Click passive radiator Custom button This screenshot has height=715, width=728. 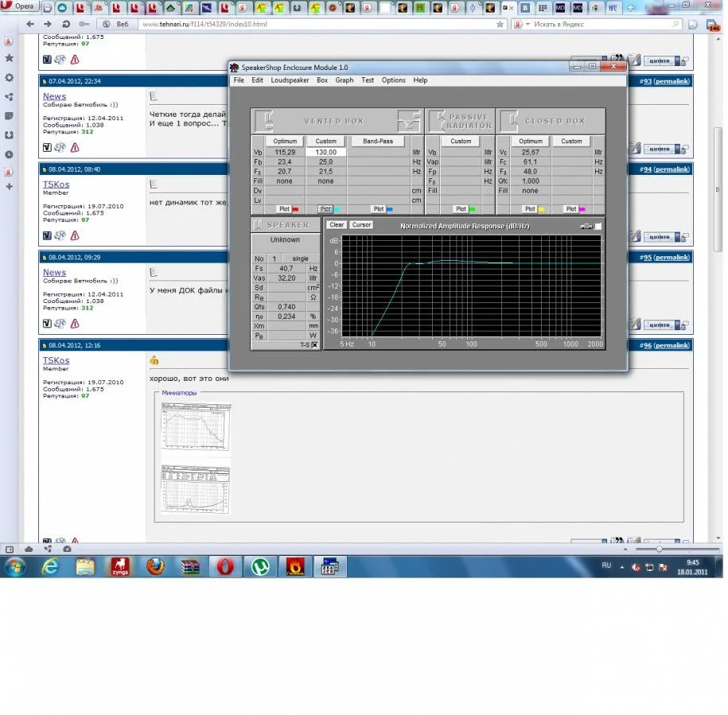click(461, 141)
